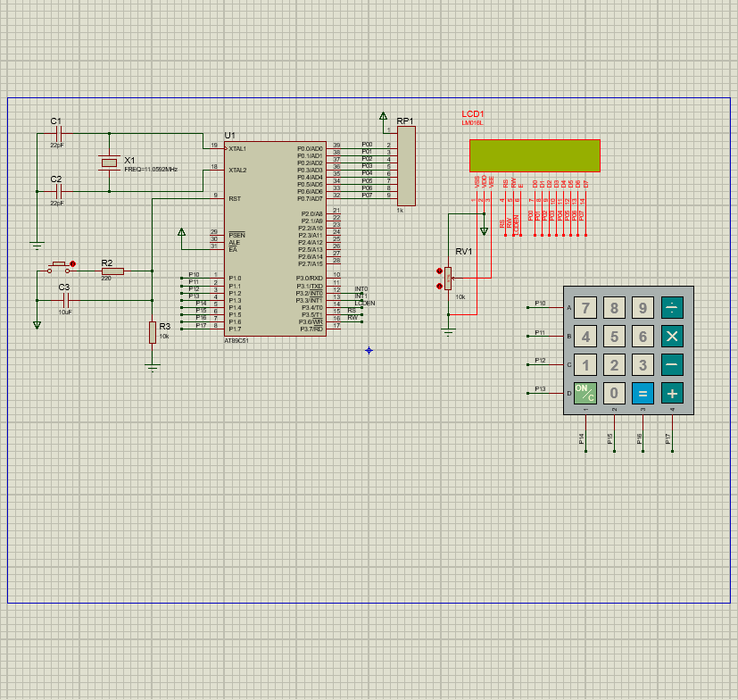Select the power terminal arrow near the EA pin
738x700 pixels.
(181, 232)
